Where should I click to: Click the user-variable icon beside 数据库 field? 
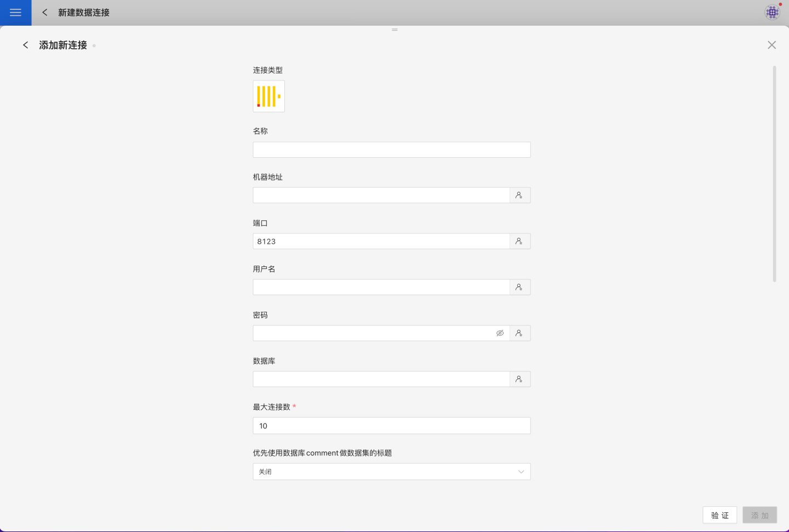pyautogui.click(x=519, y=380)
